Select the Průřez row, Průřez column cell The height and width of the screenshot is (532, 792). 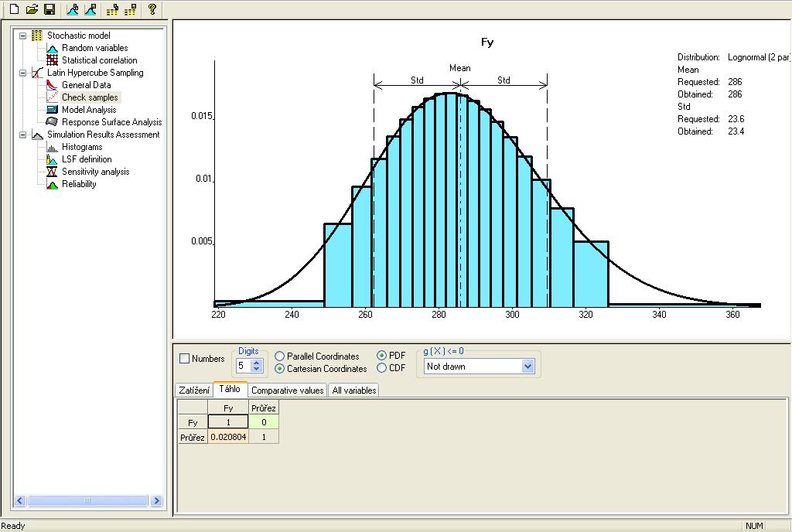(x=264, y=437)
